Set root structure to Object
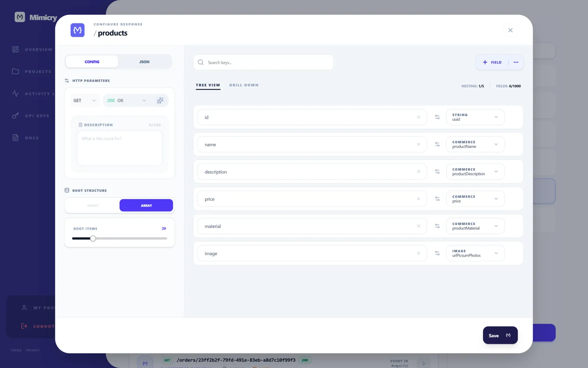This screenshot has height=368, width=588. pos(93,205)
